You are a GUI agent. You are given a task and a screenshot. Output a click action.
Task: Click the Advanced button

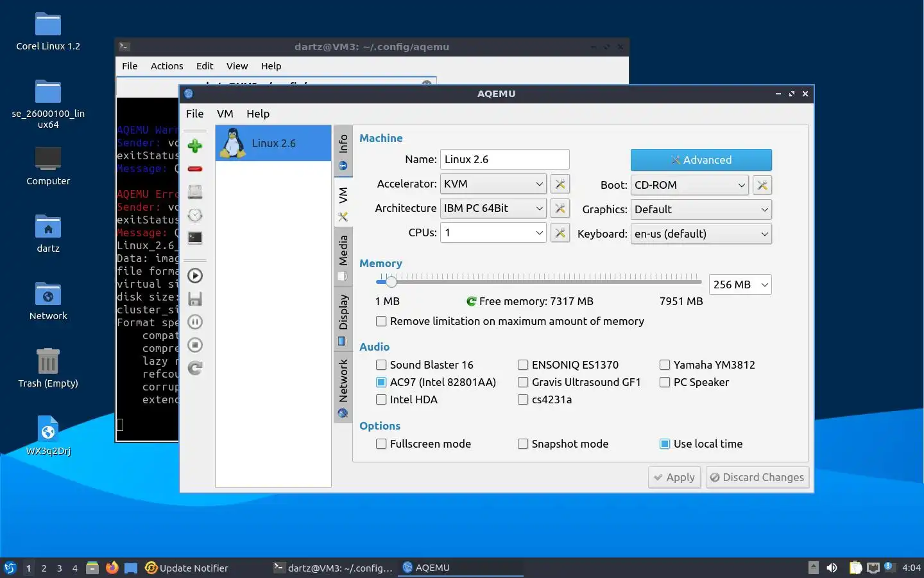coord(701,160)
